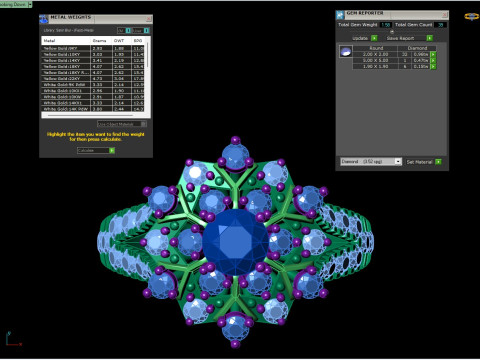Close the Metal Weights panel
This screenshot has width=480, height=360.
[x=149, y=19]
